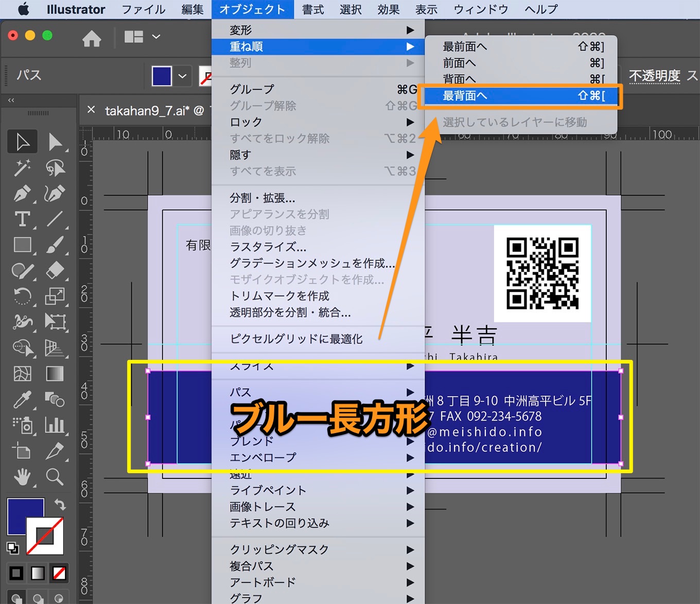Screen dimensions: 700x604
Task: Expand エンベロープ submenu
Action: pyautogui.click(x=318, y=457)
